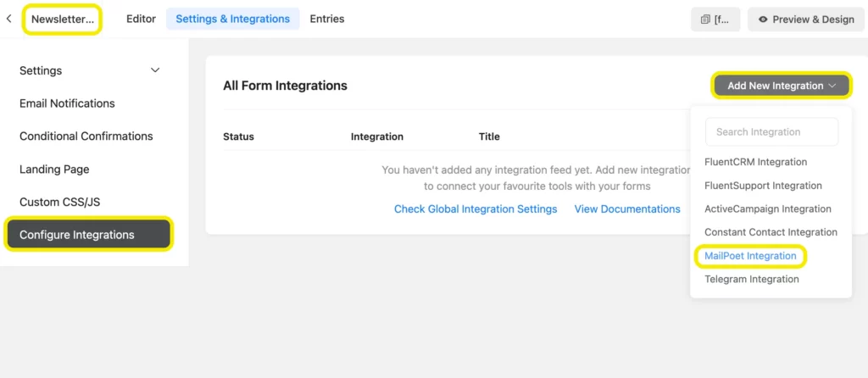
Task: Click the Integration column header
Action: coord(377,136)
